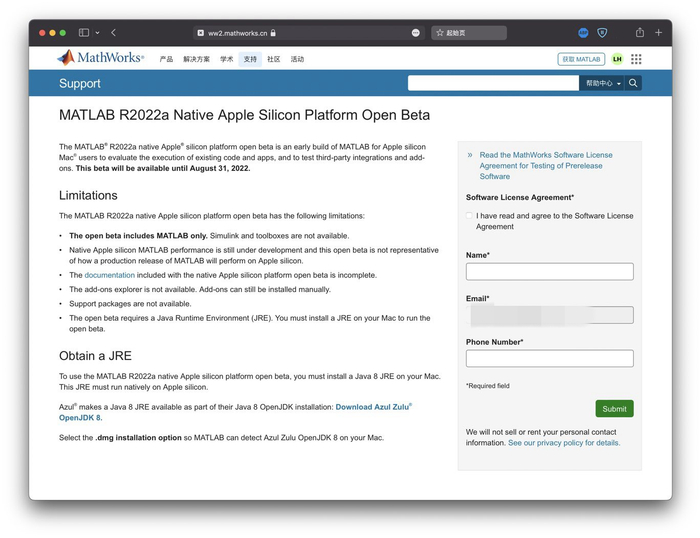
Task: Click the 'Obtain a JRE' heading
Action: tap(95, 356)
